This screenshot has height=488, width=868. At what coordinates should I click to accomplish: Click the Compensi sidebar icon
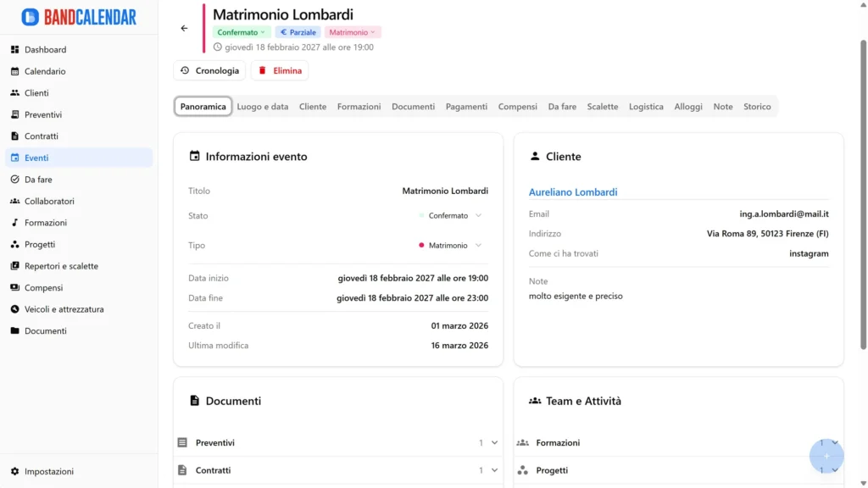click(47, 287)
